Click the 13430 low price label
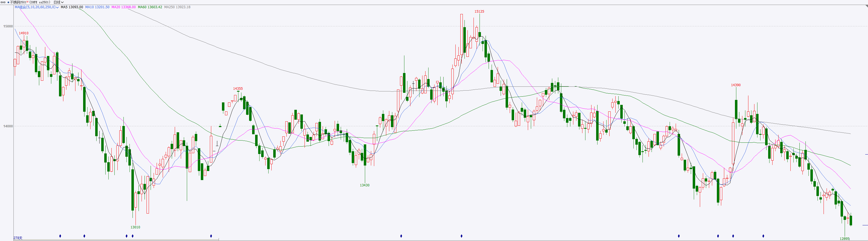This screenshot has width=868, height=241. point(364,185)
